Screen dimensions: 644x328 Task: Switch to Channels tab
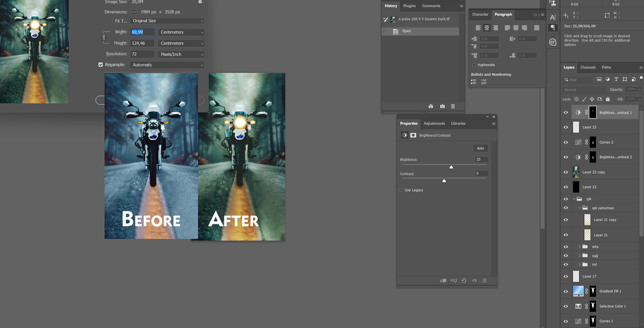pos(588,67)
